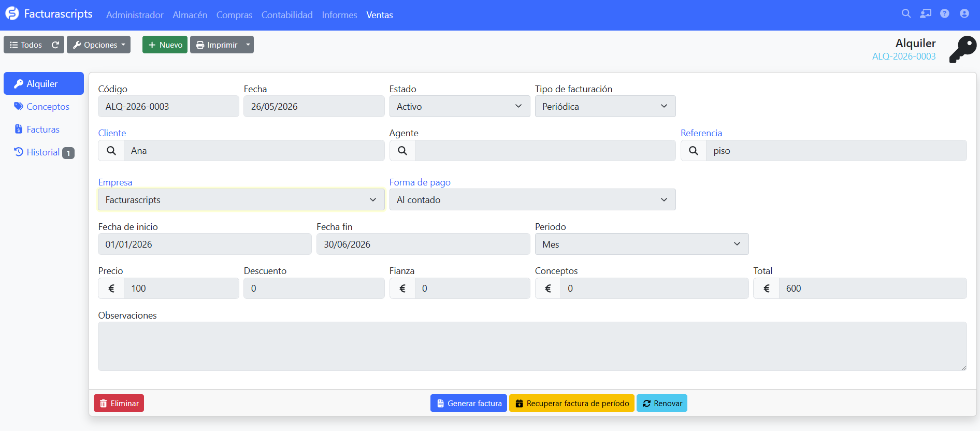Click the Precio field showing 100
Screen dimensions: 980x431
pyautogui.click(x=181, y=289)
